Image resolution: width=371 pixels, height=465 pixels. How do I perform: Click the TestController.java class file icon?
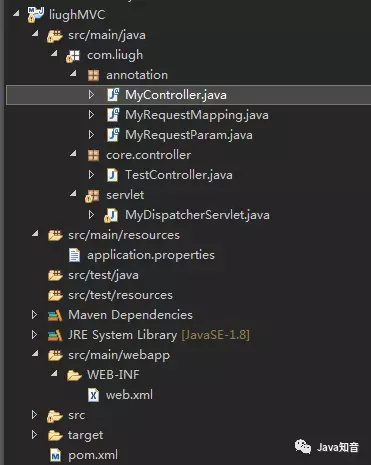(x=112, y=175)
